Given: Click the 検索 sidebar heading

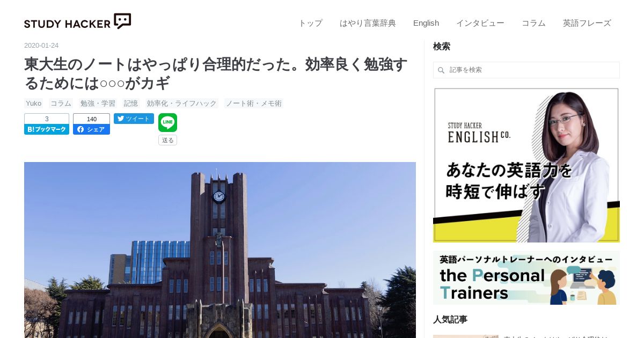Looking at the screenshot, I should [442, 47].
